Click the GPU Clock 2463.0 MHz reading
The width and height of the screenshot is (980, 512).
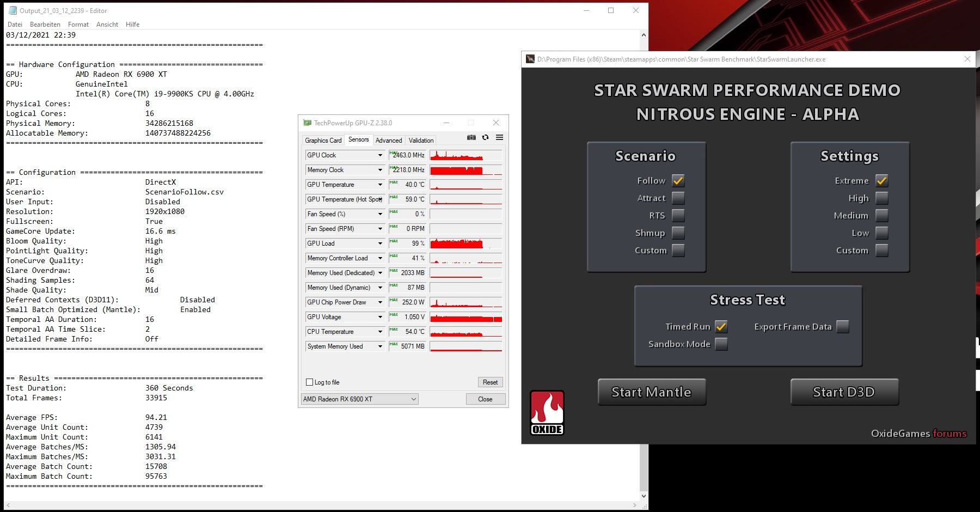(408, 155)
